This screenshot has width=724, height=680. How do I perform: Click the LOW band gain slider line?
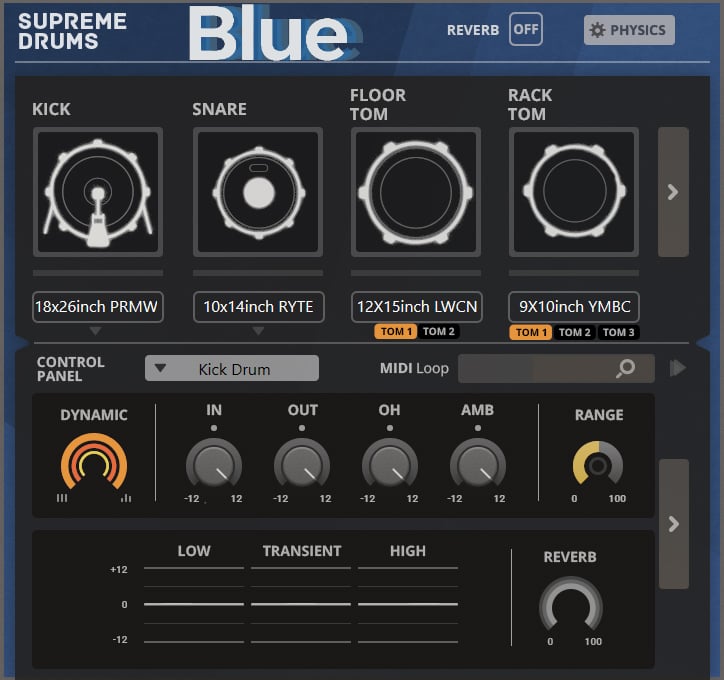click(x=193, y=604)
